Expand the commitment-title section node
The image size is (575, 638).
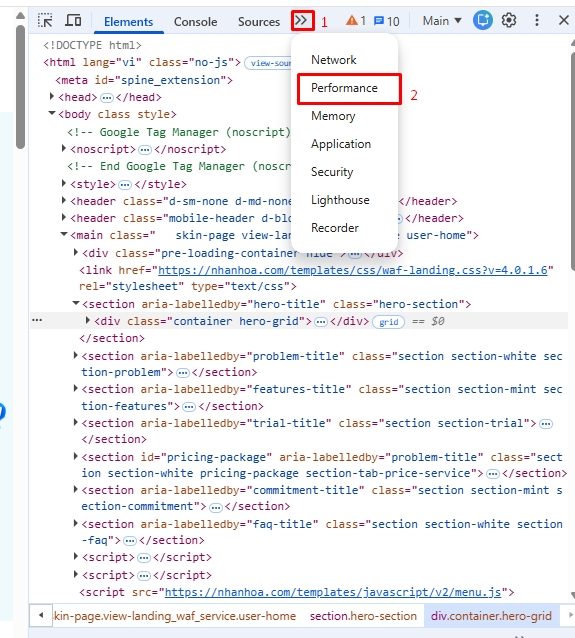76,489
